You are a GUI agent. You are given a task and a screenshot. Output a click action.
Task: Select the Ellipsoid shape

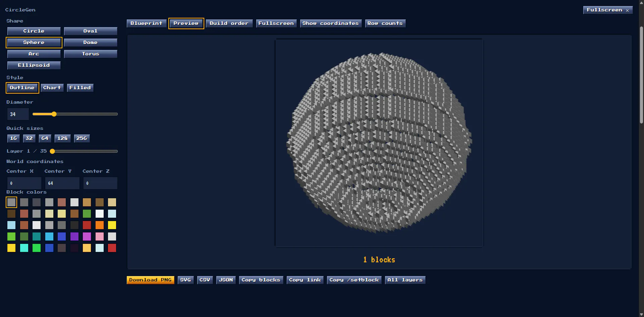click(34, 65)
